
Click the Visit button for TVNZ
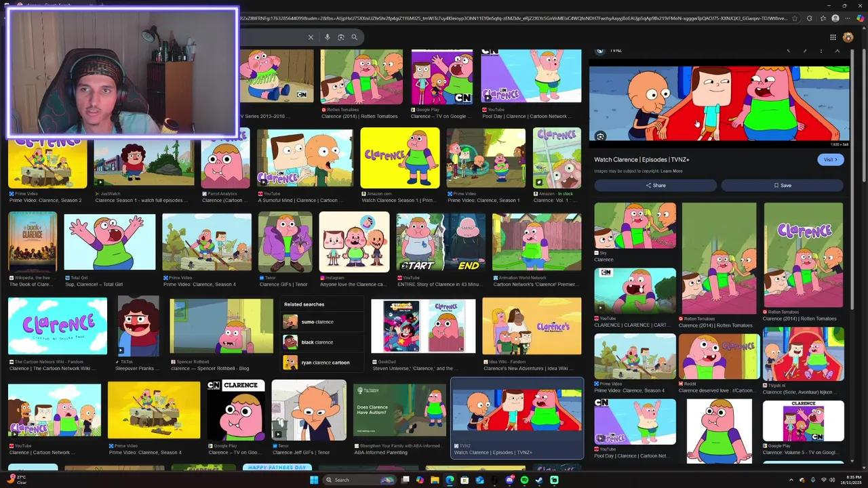(830, 159)
